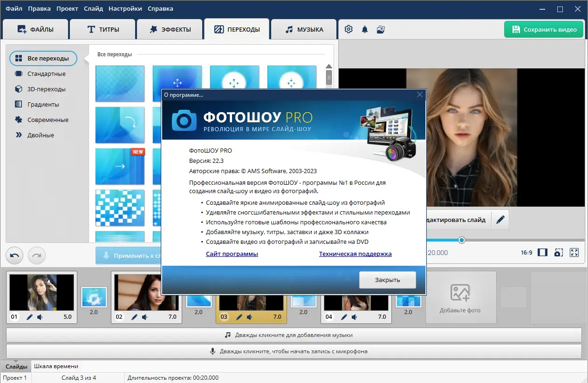Click the undo arrow button
Image resolution: width=588 pixels, height=383 pixels.
coord(14,255)
